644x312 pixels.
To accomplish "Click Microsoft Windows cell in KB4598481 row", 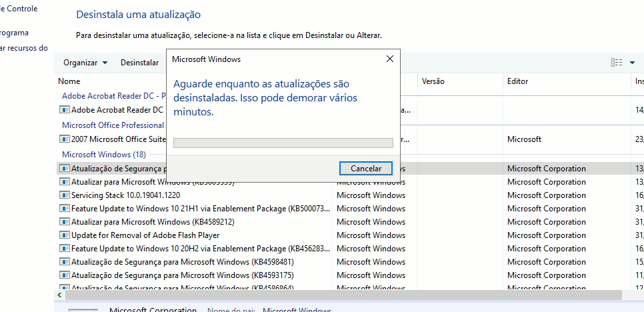I will [x=371, y=262].
